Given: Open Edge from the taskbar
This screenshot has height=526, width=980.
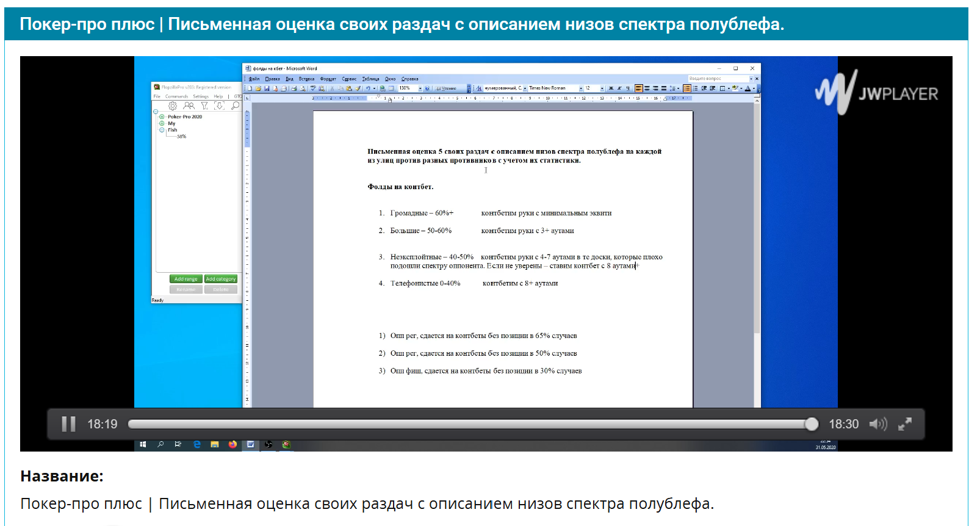Looking at the screenshot, I should point(196,444).
